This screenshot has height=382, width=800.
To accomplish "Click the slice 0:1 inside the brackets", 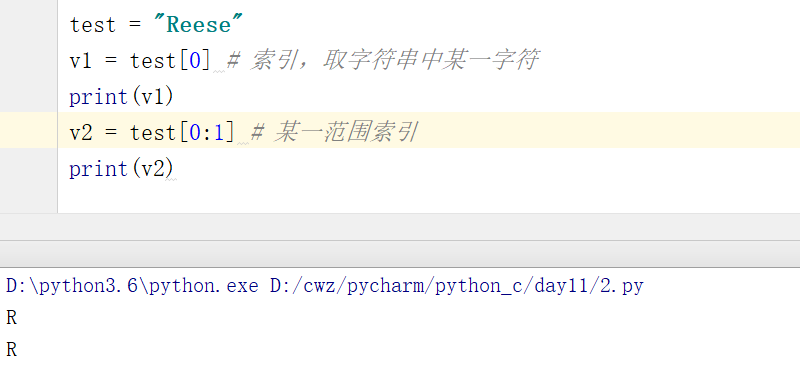I will [x=207, y=133].
